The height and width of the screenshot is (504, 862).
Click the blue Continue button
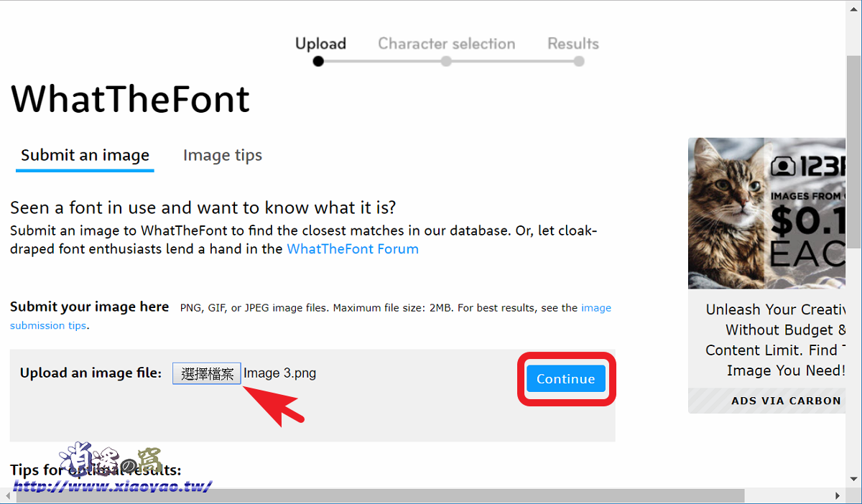click(566, 378)
